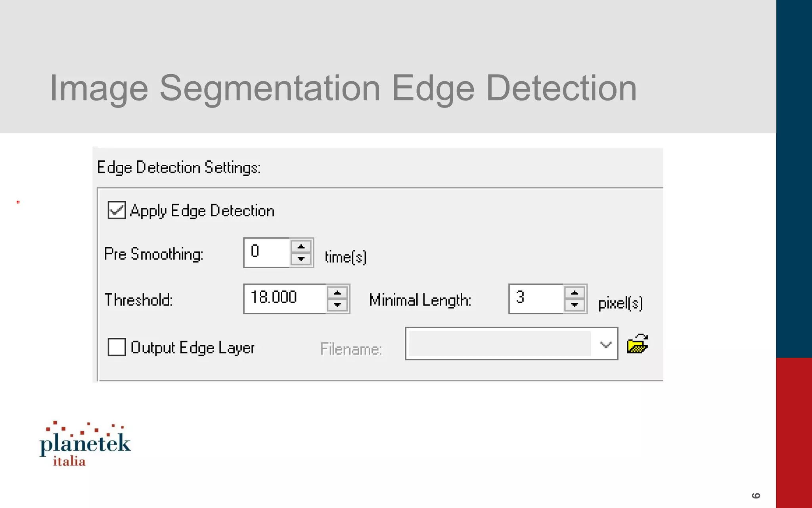This screenshot has height=508, width=812.
Task: Click the Planetek Italia logo
Action: 85,444
